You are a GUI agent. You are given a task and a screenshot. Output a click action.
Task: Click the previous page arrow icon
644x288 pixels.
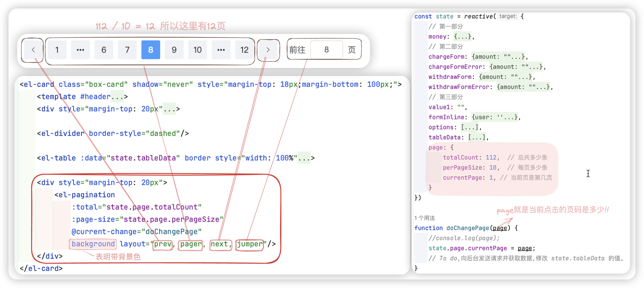pyautogui.click(x=33, y=50)
